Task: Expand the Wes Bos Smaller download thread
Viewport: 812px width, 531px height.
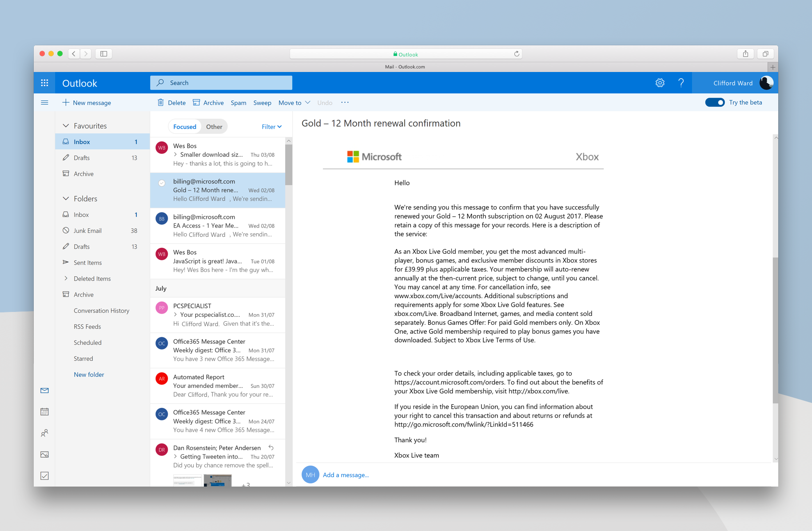Action: click(175, 155)
